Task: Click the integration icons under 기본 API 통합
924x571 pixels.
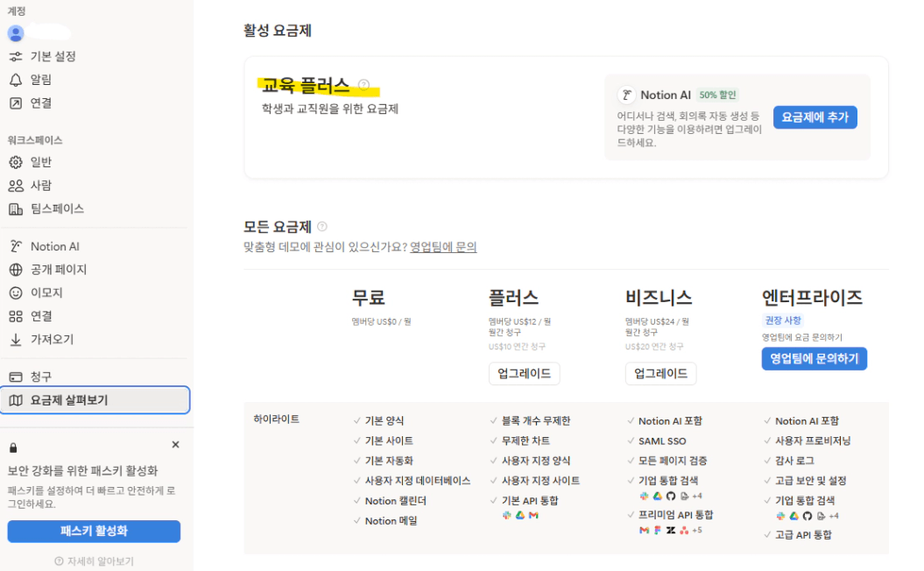Action: click(x=520, y=515)
